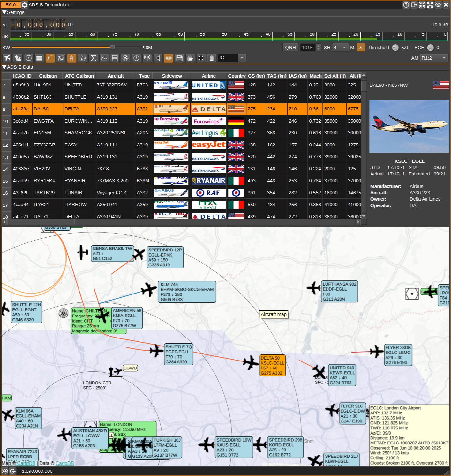Click the Threshold dial knob
Viewport: 451px width, 476px height.
[x=395, y=48]
